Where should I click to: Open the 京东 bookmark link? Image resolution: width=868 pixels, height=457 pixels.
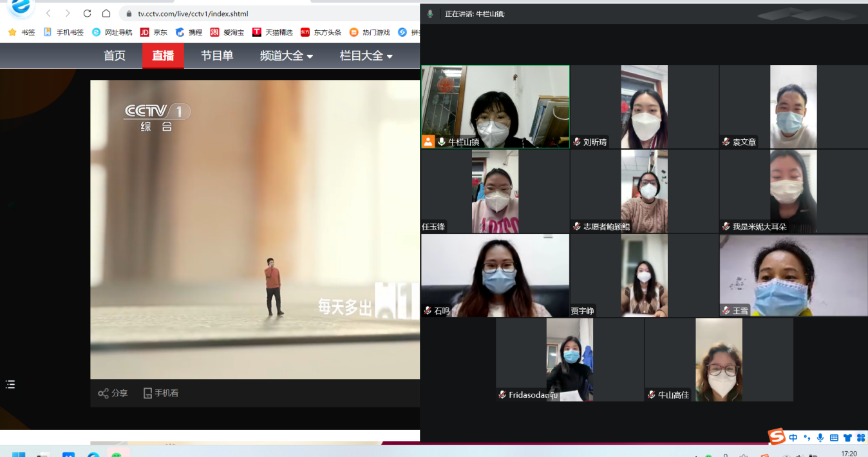[154, 32]
